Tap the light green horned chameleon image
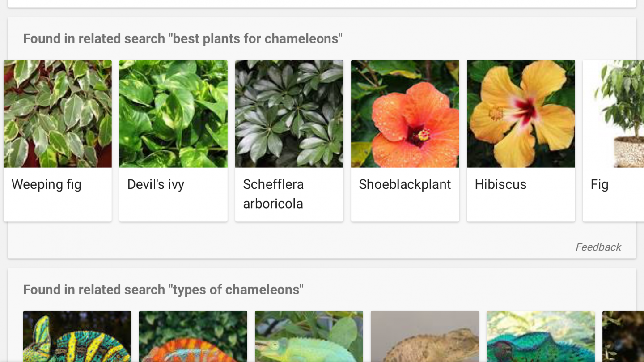The width and height of the screenshot is (644, 362). pos(309,336)
